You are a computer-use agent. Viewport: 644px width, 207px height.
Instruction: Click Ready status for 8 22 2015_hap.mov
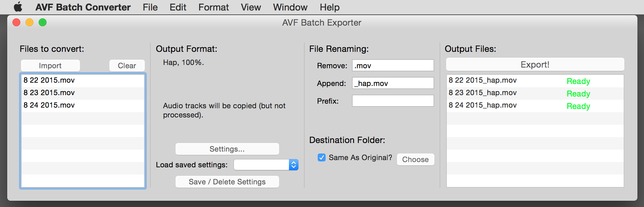[x=578, y=81]
